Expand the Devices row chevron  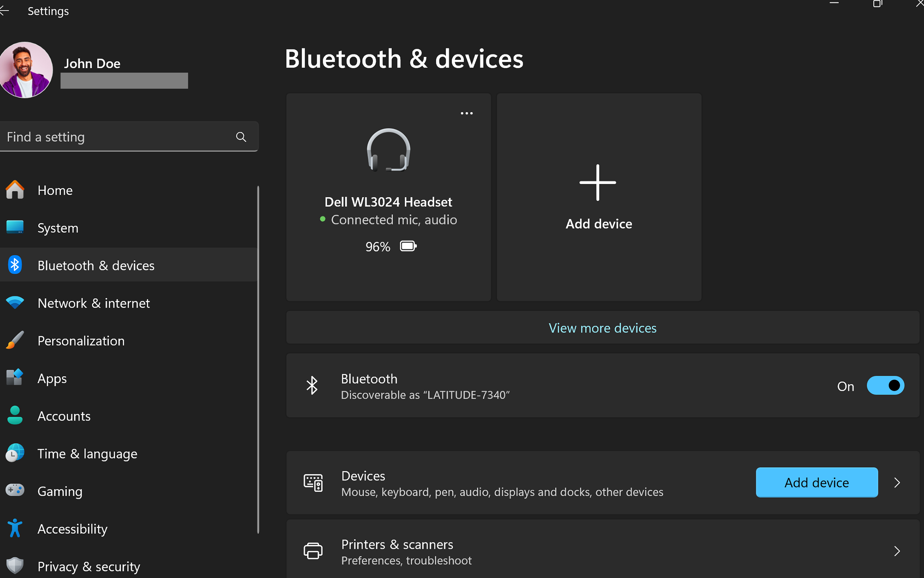point(897,482)
